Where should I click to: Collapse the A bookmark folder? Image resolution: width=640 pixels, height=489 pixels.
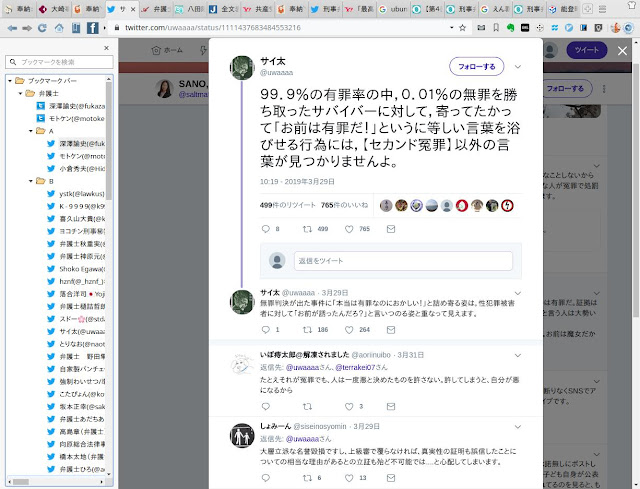[31, 131]
